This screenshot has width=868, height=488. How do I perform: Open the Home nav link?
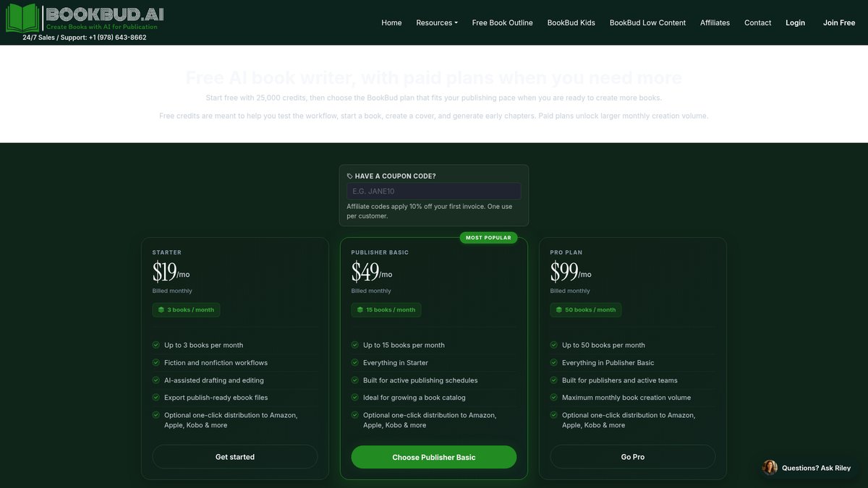[391, 22]
